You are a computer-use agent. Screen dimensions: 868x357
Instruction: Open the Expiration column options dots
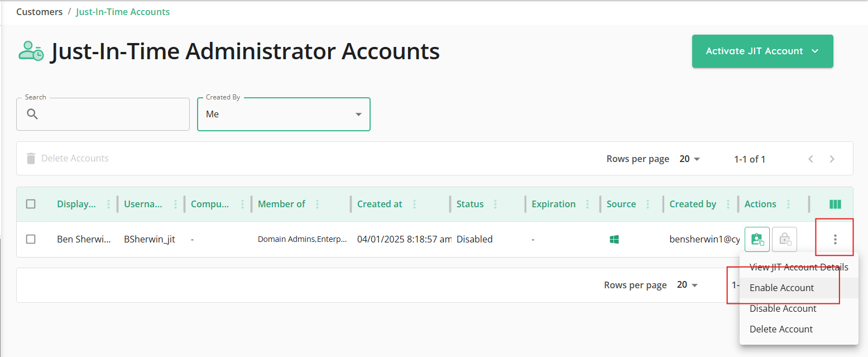coord(587,204)
